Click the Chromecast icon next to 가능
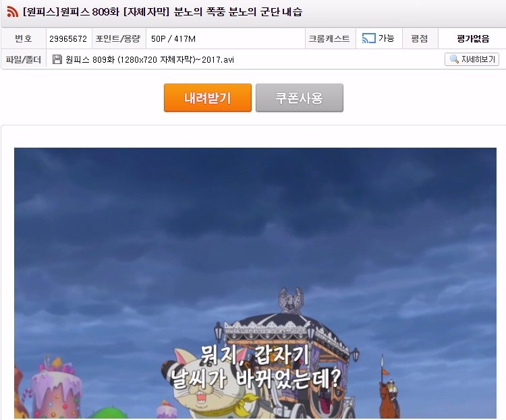This screenshot has height=420, width=506. pyautogui.click(x=368, y=38)
